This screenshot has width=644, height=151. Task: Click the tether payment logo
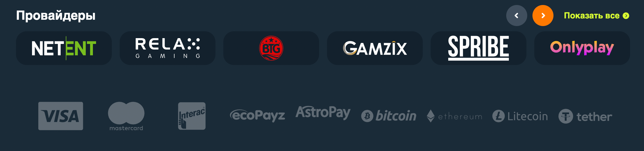point(585,116)
